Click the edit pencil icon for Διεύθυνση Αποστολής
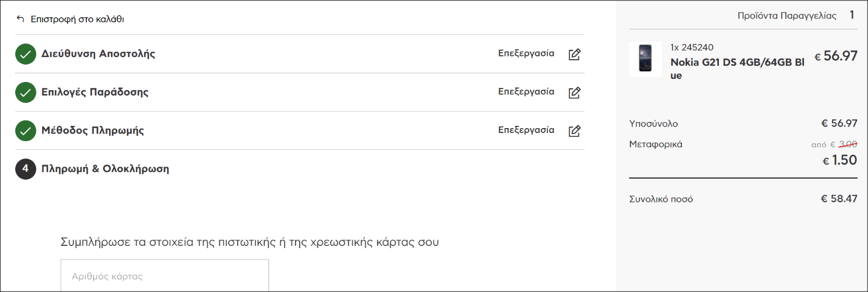 click(575, 54)
